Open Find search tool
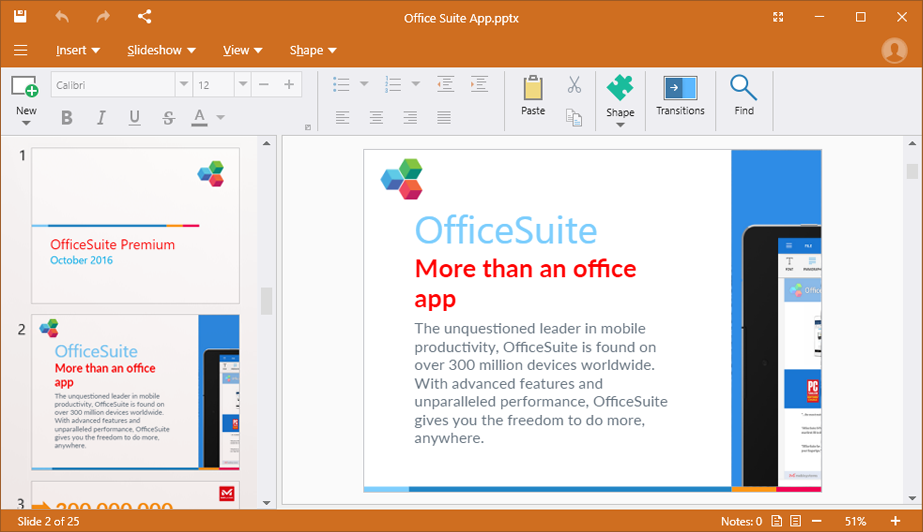This screenshot has width=923, height=532. (x=743, y=95)
